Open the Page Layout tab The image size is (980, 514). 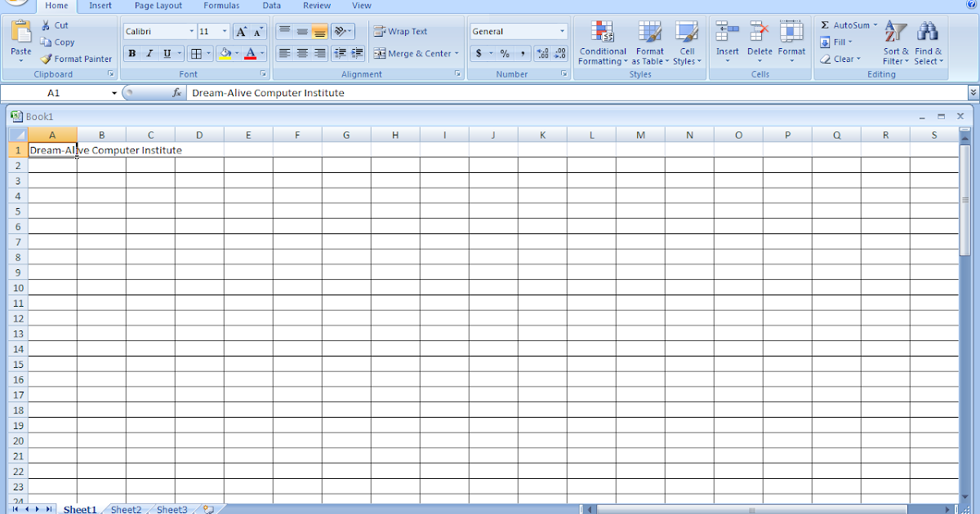point(158,6)
